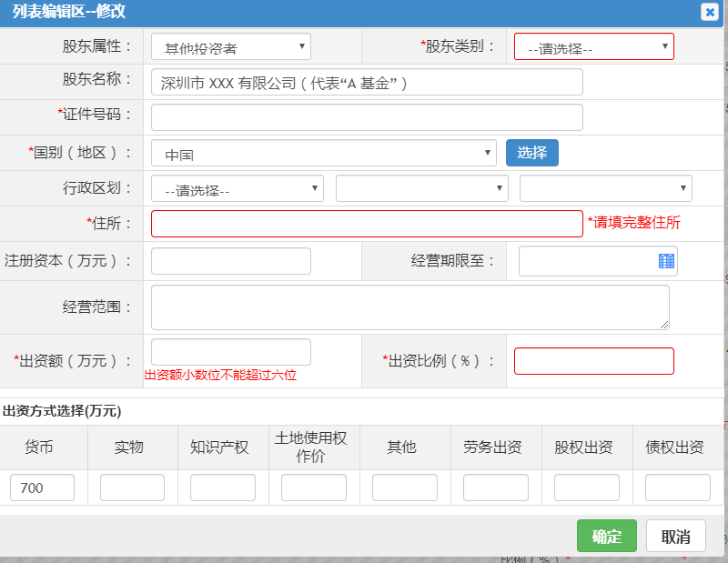Open the first 行政区划 dropdown --请选择--

click(x=238, y=188)
